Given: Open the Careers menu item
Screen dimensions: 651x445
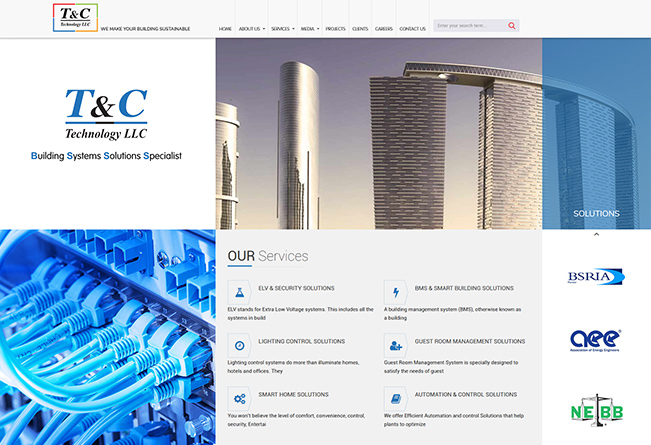Looking at the screenshot, I should pyautogui.click(x=384, y=29).
